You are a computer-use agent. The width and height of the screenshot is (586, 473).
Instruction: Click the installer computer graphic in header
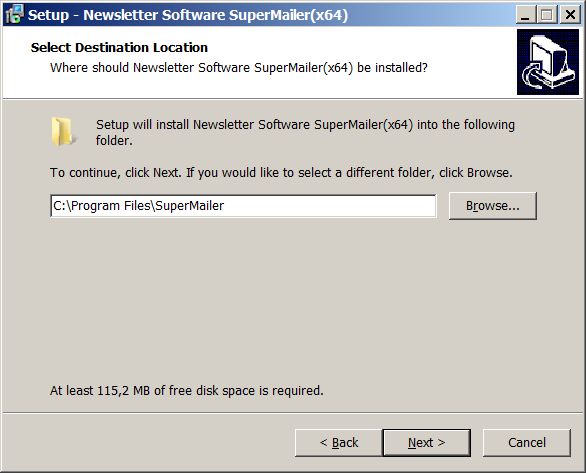coord(548,62)
